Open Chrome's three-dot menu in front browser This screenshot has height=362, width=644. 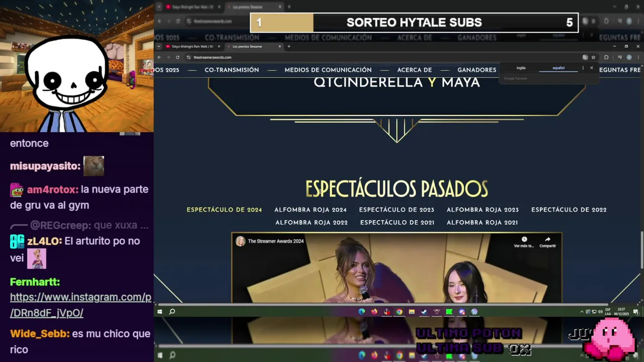tap(637, 57)
